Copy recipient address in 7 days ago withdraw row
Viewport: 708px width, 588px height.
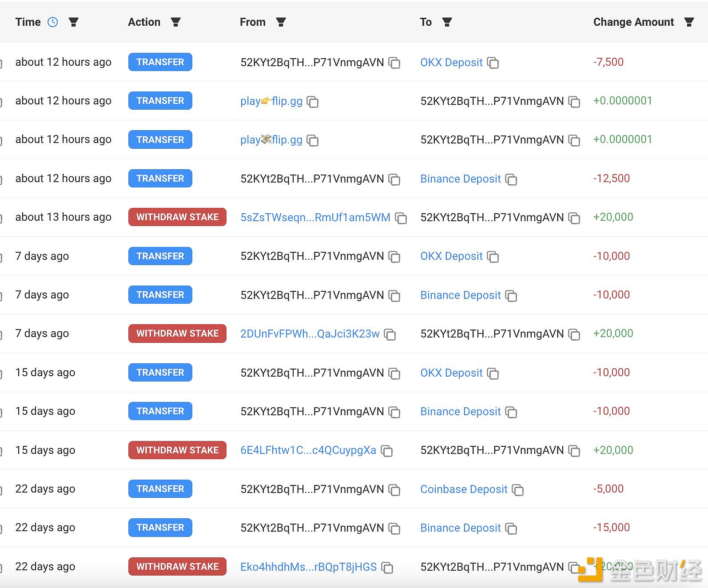pos(574,334)
